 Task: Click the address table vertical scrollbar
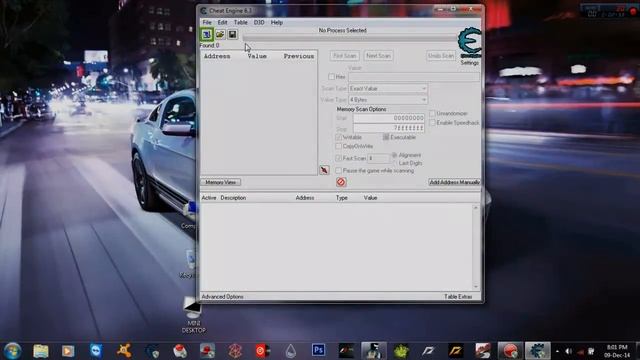[476, 247]
